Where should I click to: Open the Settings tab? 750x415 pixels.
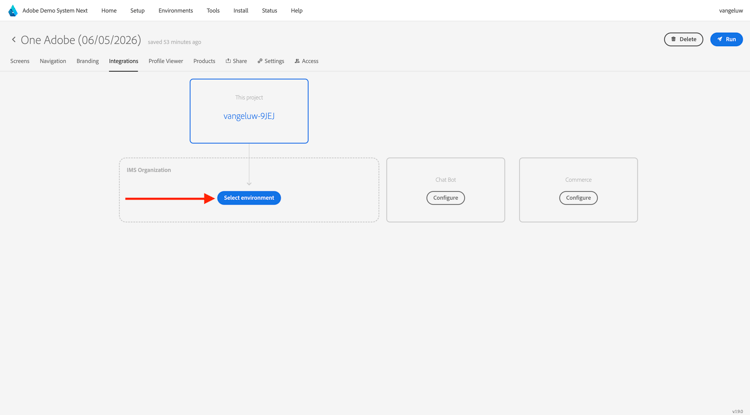(x=271, y=61)
